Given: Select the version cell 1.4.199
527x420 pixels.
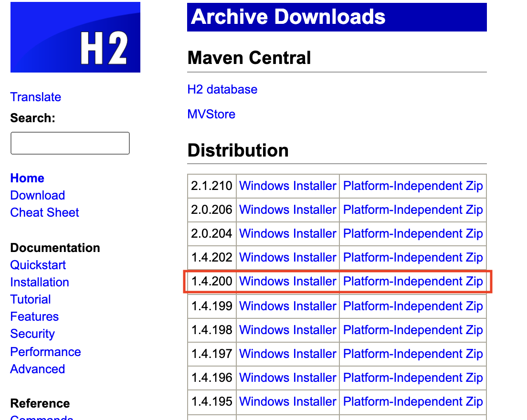Looking at the screenshot, I should pos(212,306).
